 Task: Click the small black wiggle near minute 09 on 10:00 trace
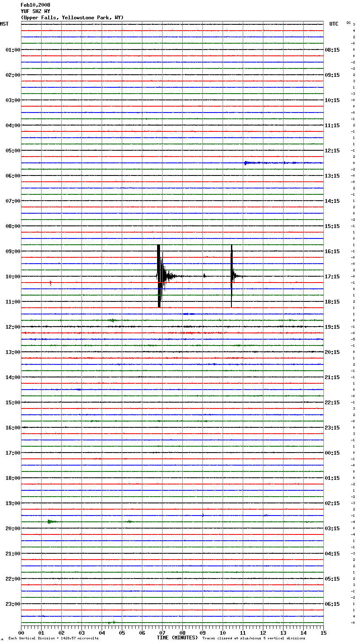click(204, 276)
